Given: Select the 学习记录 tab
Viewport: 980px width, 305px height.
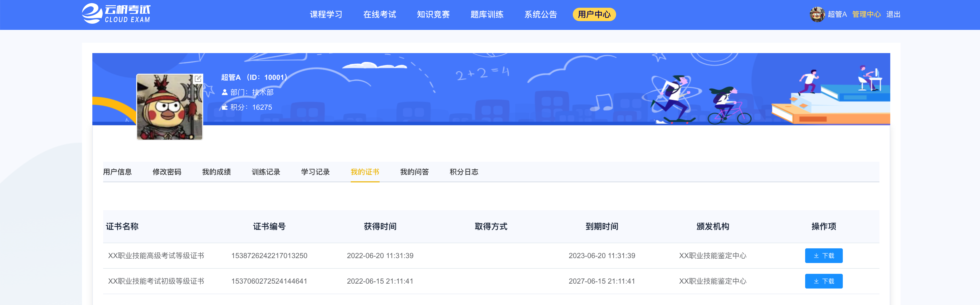Looking at the screenshot, I should tap(315, 172).
